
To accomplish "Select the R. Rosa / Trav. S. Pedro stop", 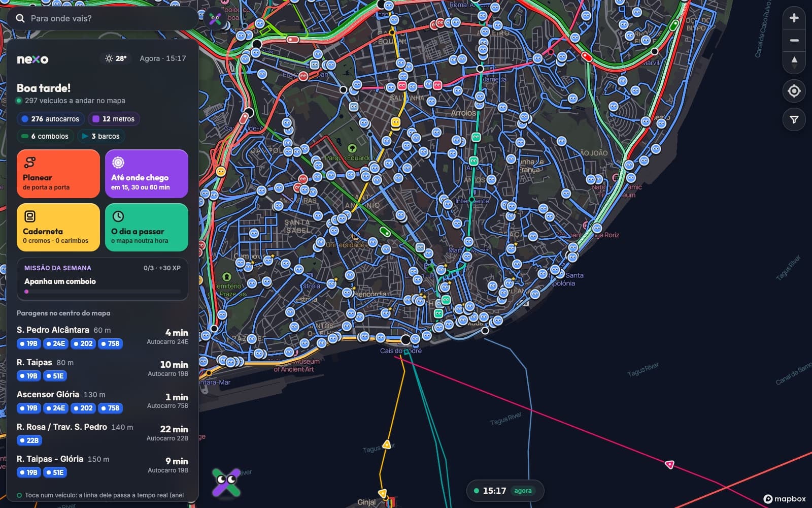I will [103, 433].
